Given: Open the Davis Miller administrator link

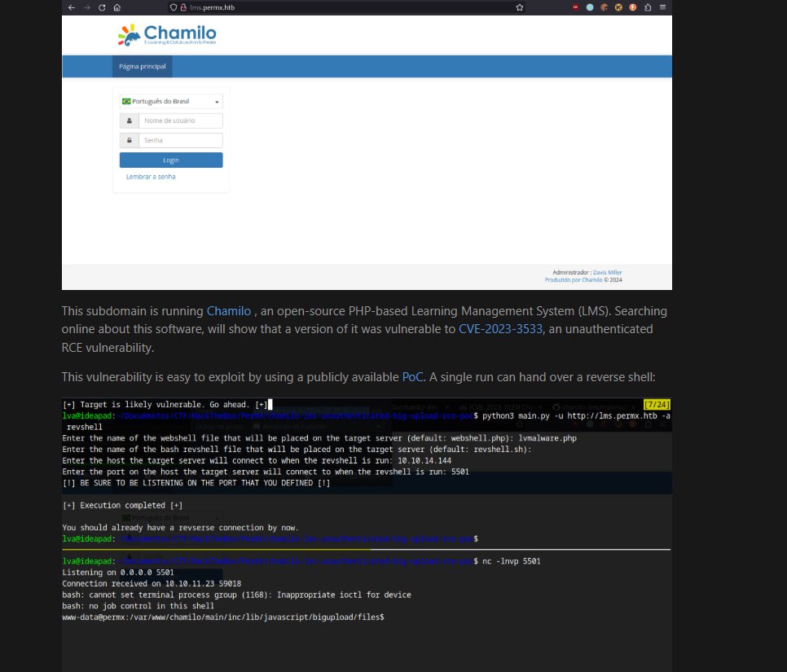Looking at the screenshot, I should (x=607, y=273).
